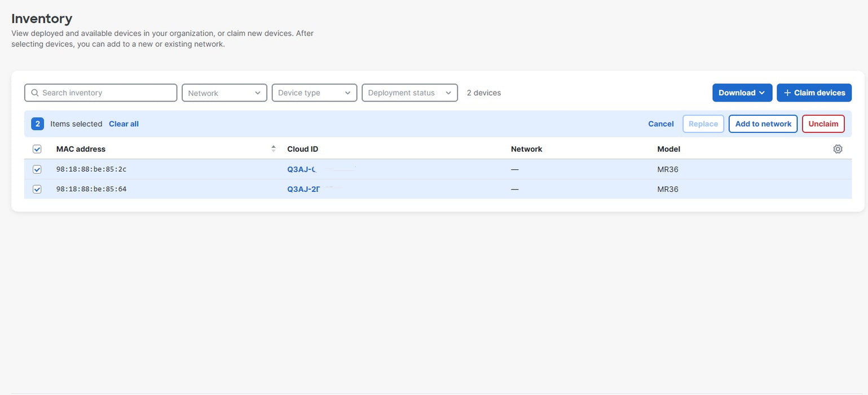Focus the Search inventory field
Viewport: 868px width, 395px height.
coord(101,93)
